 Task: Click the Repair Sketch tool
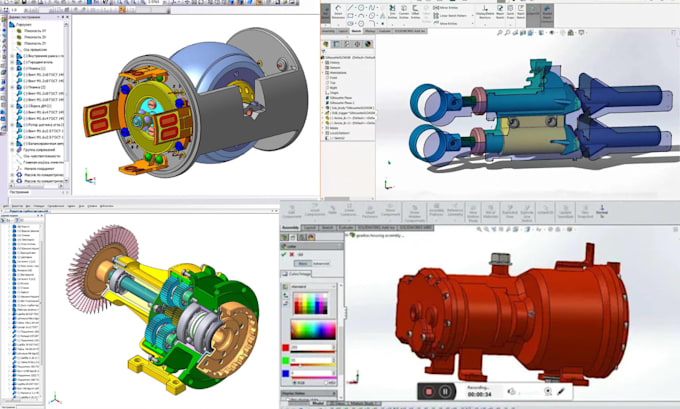click(x=500, y=12)
